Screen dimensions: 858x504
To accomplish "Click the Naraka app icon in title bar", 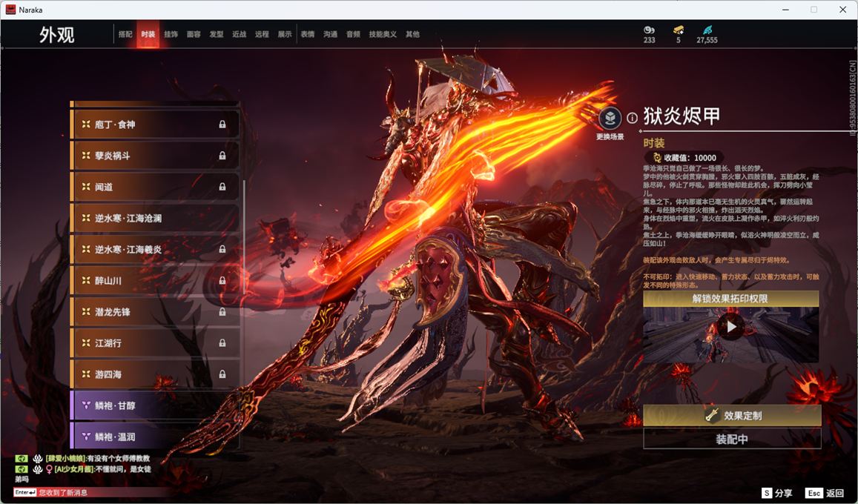I will point(10,10).
